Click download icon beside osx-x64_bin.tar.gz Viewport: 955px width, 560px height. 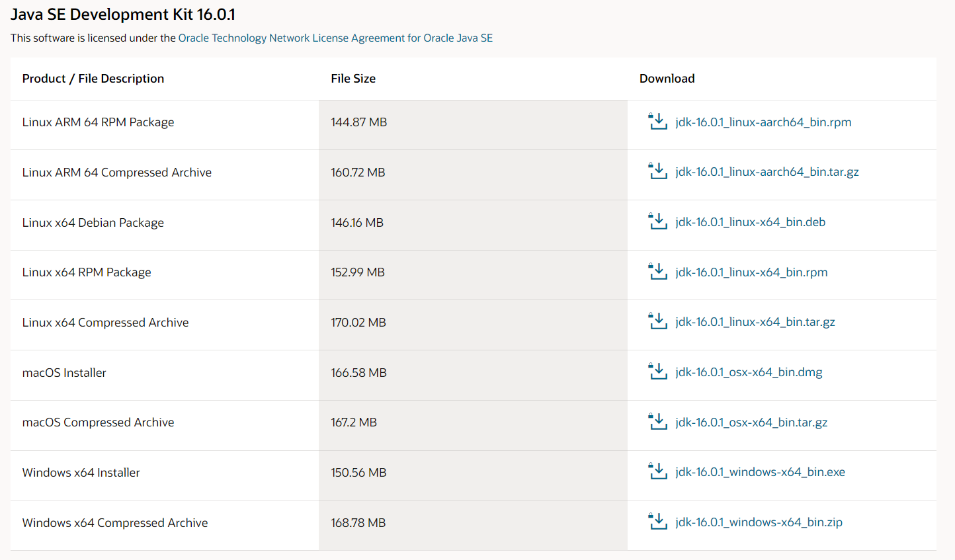(x=658, y=422)
